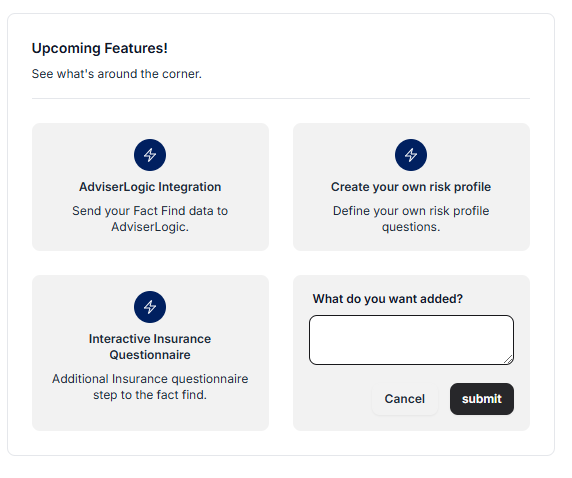Image resolution: width=572 pixels, height=478 pixels.
Task: Click the feedback form card background
Action: tap(411, 423)
